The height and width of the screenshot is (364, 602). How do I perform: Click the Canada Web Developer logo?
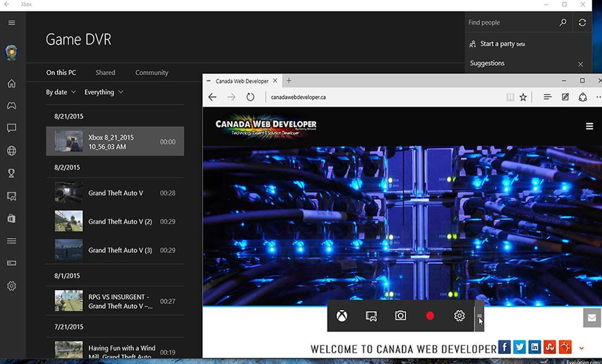click(265, 126)
